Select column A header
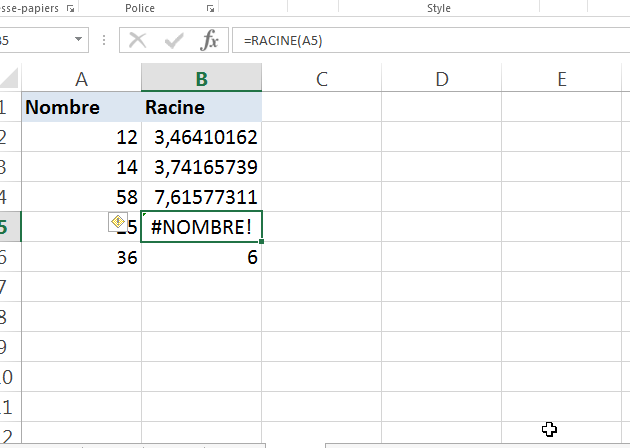630x448 pixels. 81,79
